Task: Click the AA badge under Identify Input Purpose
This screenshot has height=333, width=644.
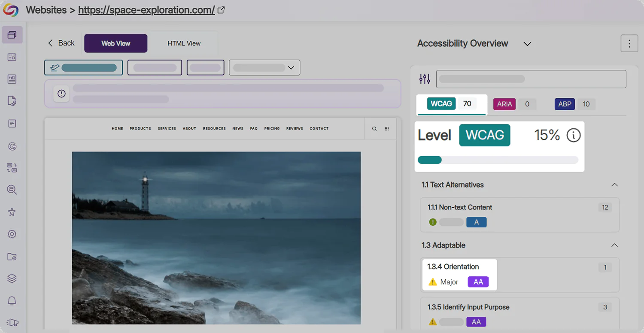Action: [476, 322]
